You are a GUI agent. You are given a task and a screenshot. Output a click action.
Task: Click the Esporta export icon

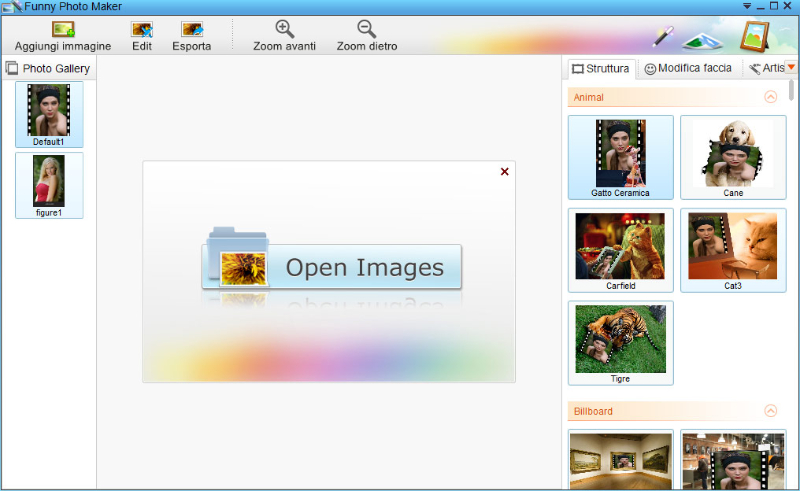coord(191,31)
